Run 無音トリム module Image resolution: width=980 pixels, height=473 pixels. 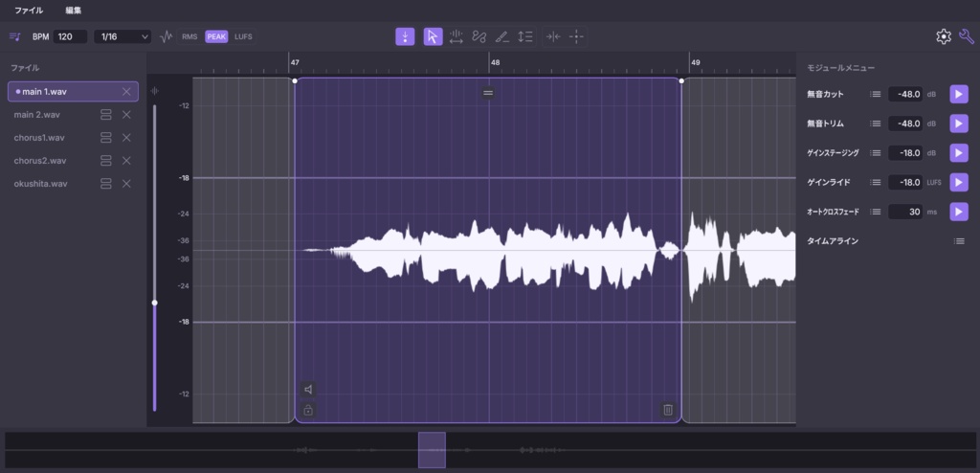click(x=959, y=124)
